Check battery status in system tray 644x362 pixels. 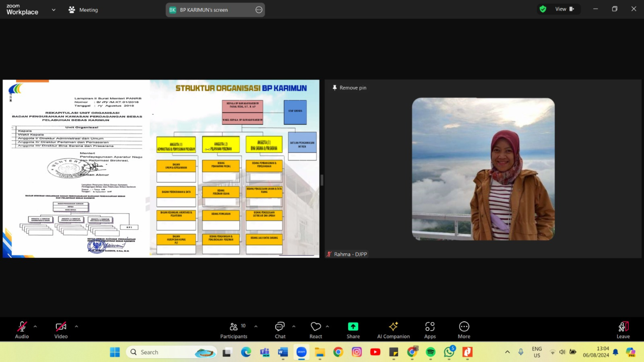click(x=573, y=352)
